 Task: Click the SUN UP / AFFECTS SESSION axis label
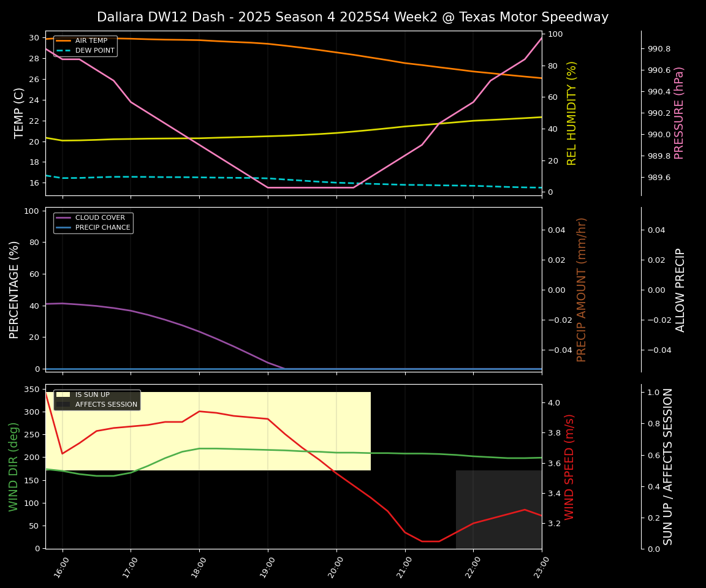coord(668,466)
